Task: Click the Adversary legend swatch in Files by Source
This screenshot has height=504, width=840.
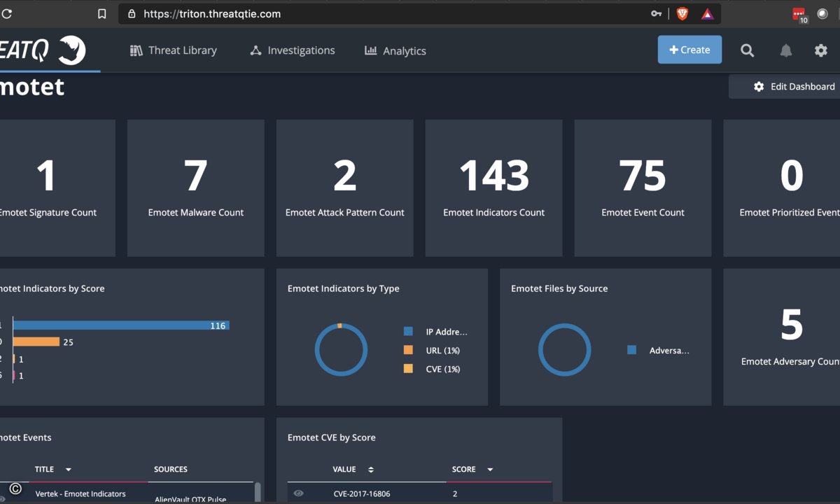Action: pyautogui.click(x=632, y=350)
